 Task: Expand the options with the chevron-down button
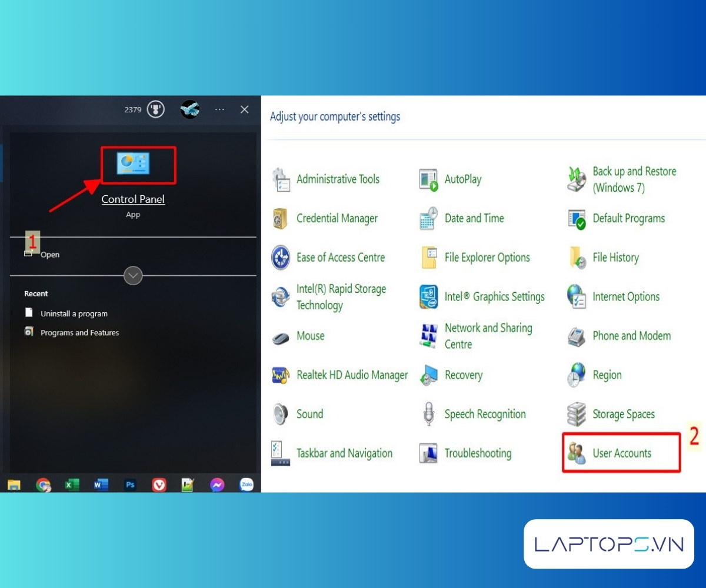tap(133, 275)
